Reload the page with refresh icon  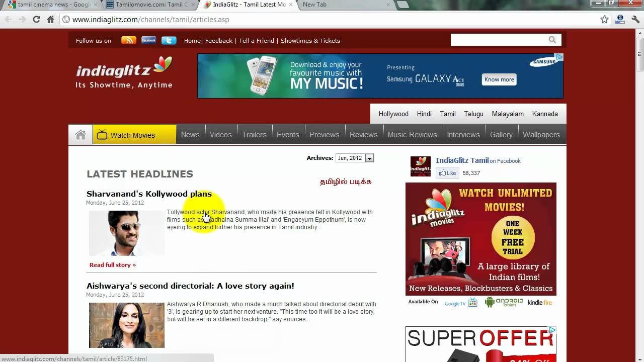click(36, 20)
